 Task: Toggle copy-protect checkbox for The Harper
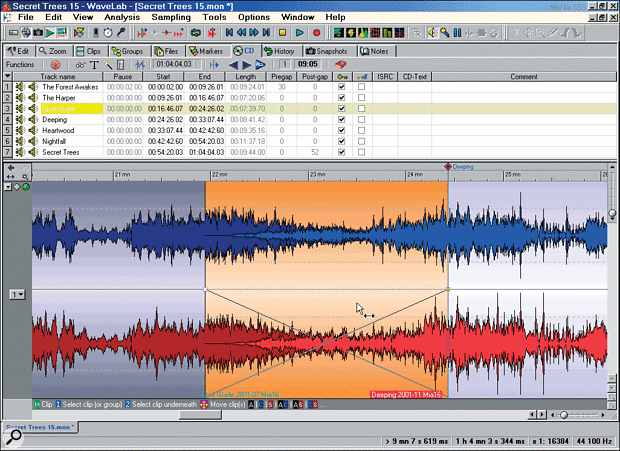[342, 98]
